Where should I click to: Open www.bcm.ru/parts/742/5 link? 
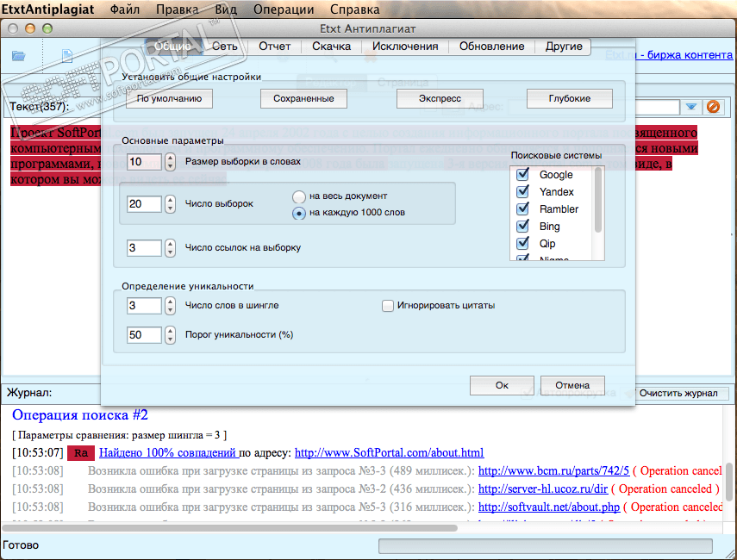point(553,470)
